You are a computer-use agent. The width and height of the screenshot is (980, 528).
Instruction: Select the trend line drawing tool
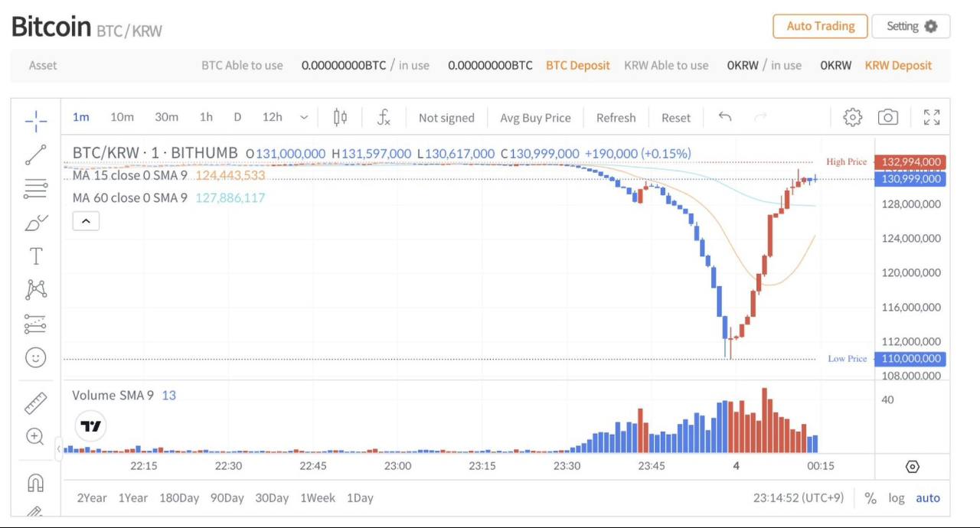tap(35, 155)
